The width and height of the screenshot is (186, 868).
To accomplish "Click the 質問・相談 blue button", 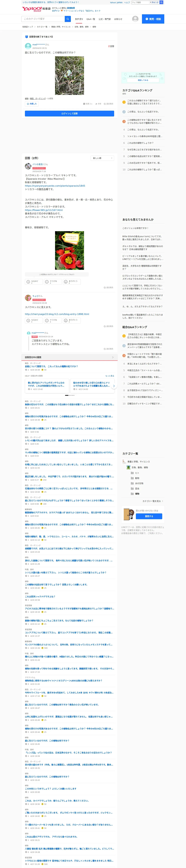I will click(153, 19).
